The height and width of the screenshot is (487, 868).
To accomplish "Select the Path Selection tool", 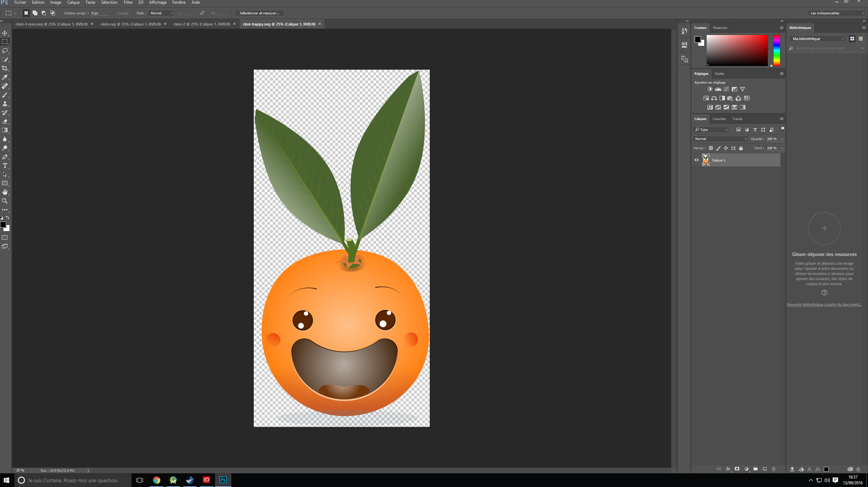I will tap(5, 174).
